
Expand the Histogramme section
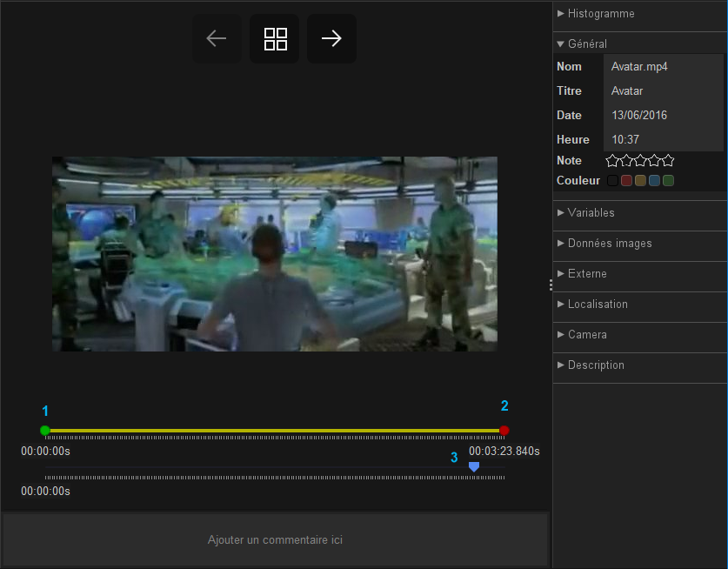(x=600, y=14)
